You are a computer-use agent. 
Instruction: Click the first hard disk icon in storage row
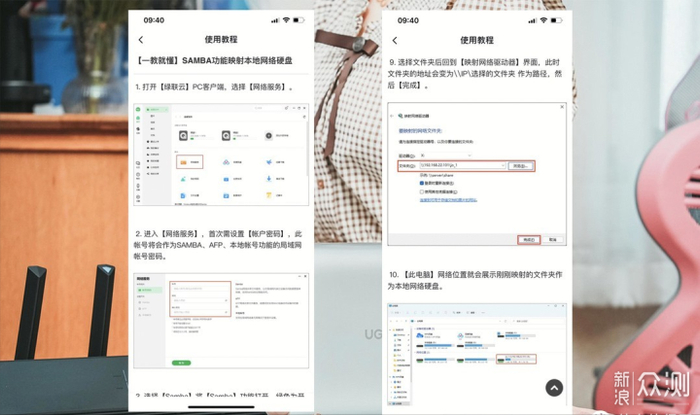tap(183, 135)
